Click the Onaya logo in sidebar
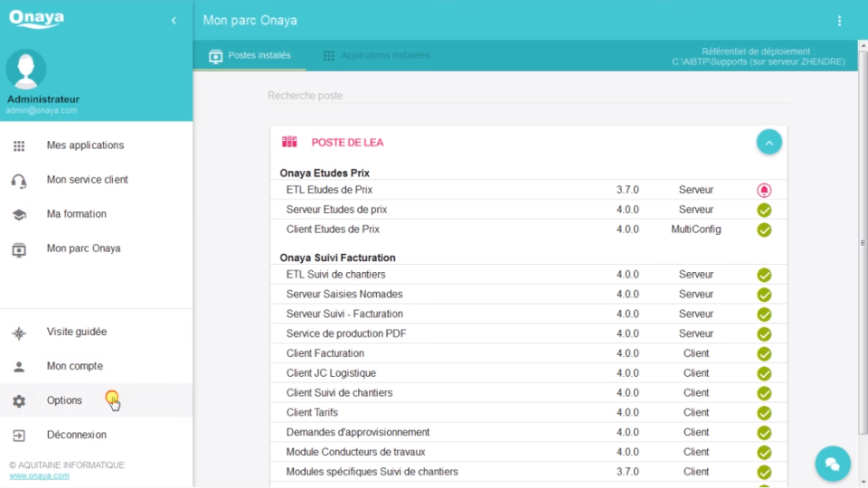The width and height of the screenshot is (868, 488). pyautogui.click(x=36, y=19)
